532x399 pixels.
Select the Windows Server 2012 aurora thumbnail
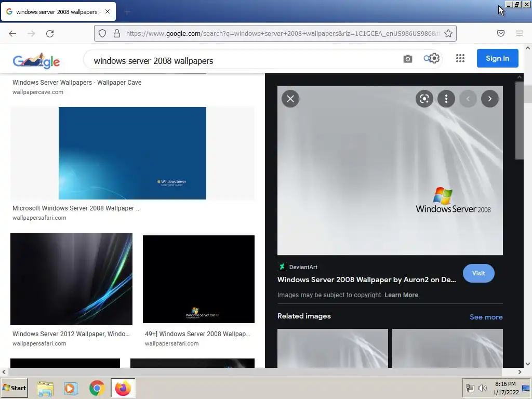tap(71, 279)
